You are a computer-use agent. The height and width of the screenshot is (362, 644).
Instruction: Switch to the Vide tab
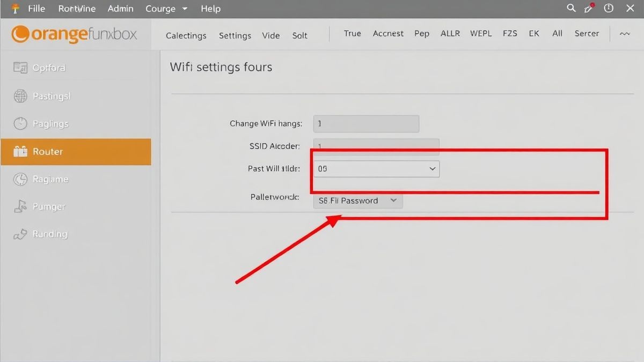(271, 35)
